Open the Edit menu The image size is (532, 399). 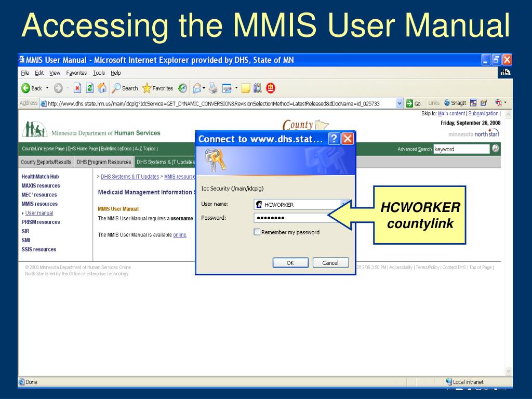tap(39, 73)
